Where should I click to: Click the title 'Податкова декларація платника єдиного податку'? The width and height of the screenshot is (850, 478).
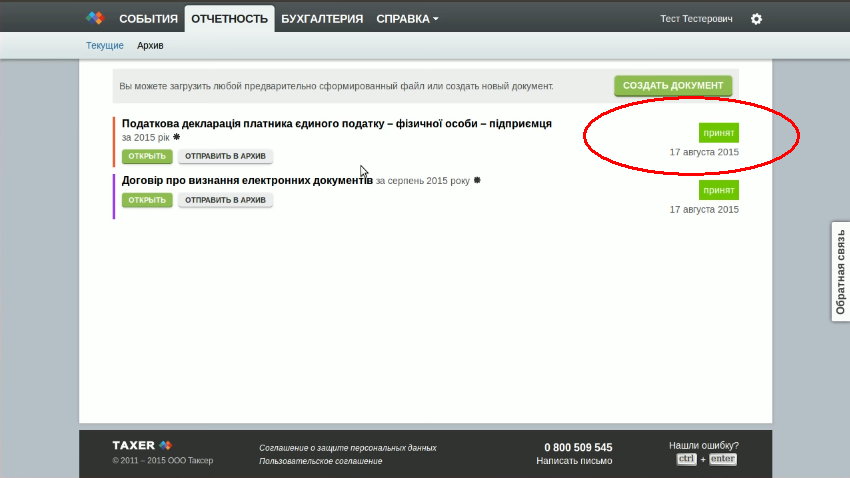337,124
